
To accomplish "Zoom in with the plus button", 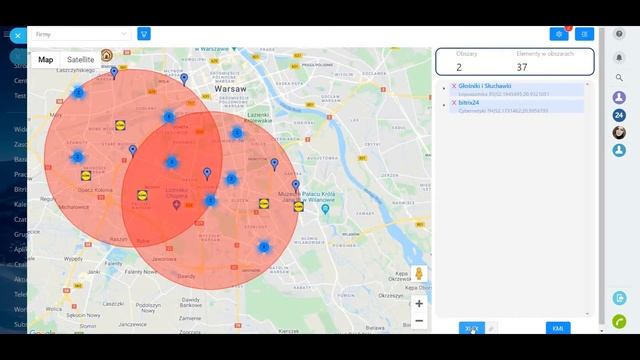I will [x=419, y=304].
